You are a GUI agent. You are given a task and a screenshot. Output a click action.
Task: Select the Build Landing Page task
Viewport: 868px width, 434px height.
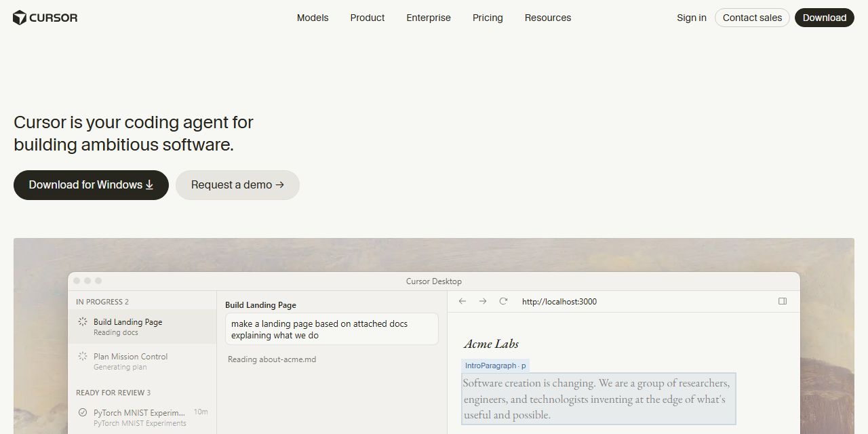(x=142, y=327)
